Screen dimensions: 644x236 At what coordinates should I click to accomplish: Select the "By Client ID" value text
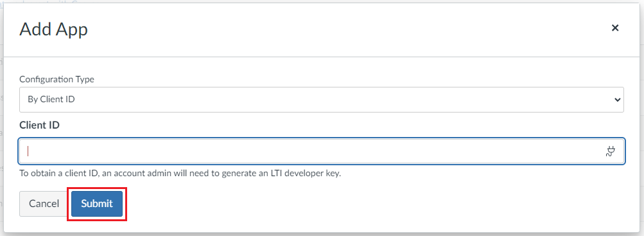(x=51, y=100)
